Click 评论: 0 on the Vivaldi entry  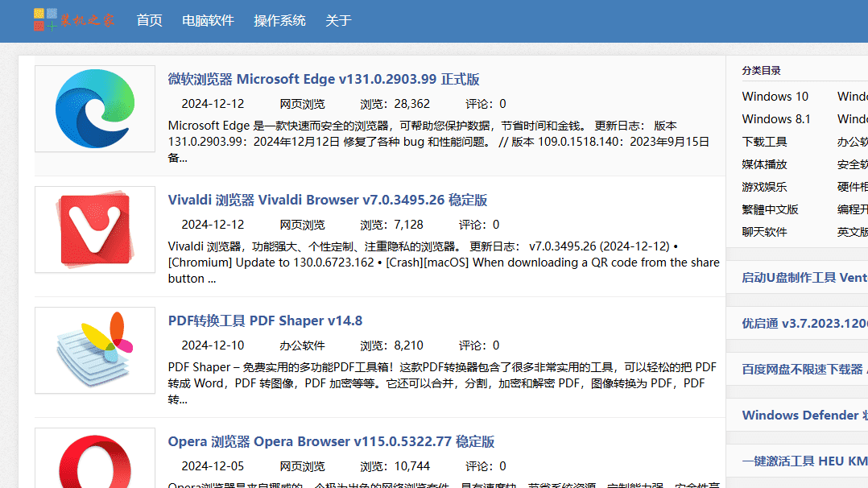pos(479,225)
